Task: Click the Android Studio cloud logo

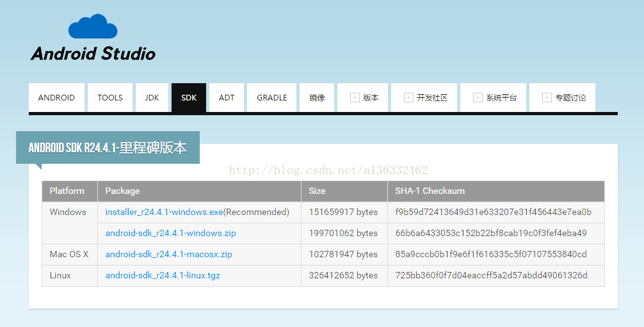Action: click(93, 26)
